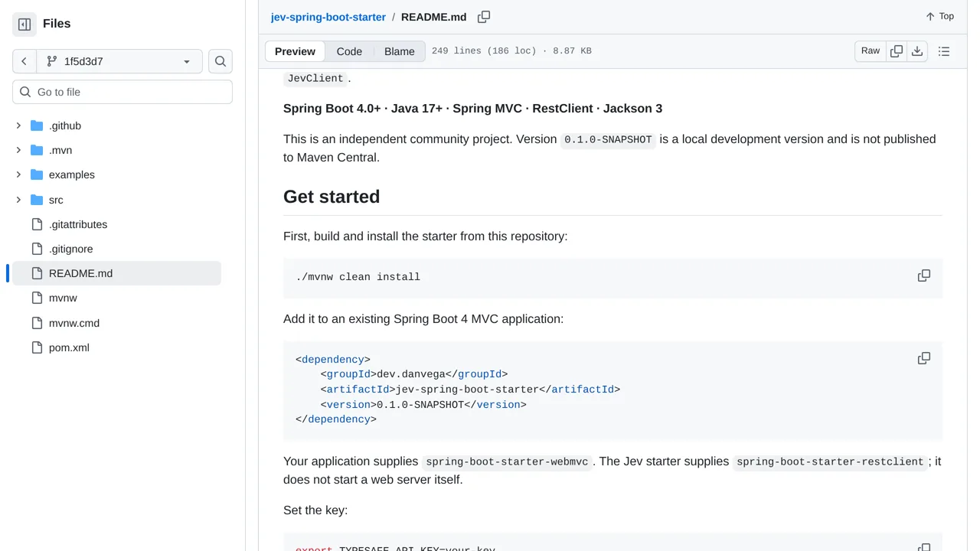980x551 pixels.
Task: Click the jev-spring-boot-starter breadcrumb link
Action: coord(328,17)
